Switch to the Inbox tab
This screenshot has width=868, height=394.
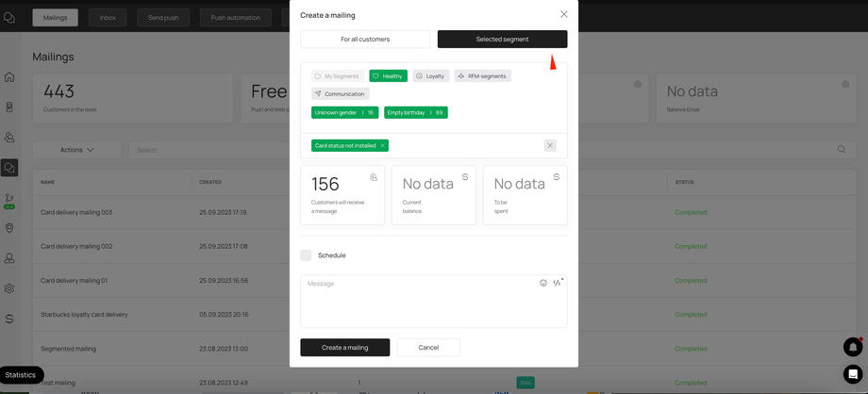point(108,18)
